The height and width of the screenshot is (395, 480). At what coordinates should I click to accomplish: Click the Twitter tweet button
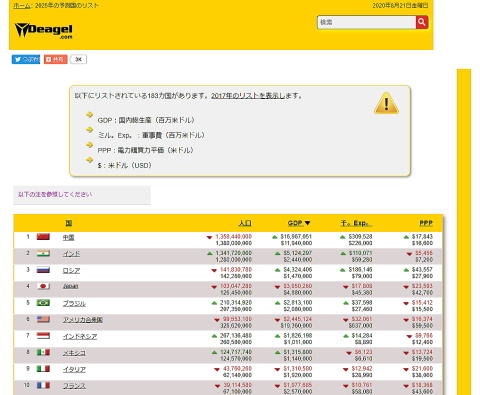tap(26, 59)
